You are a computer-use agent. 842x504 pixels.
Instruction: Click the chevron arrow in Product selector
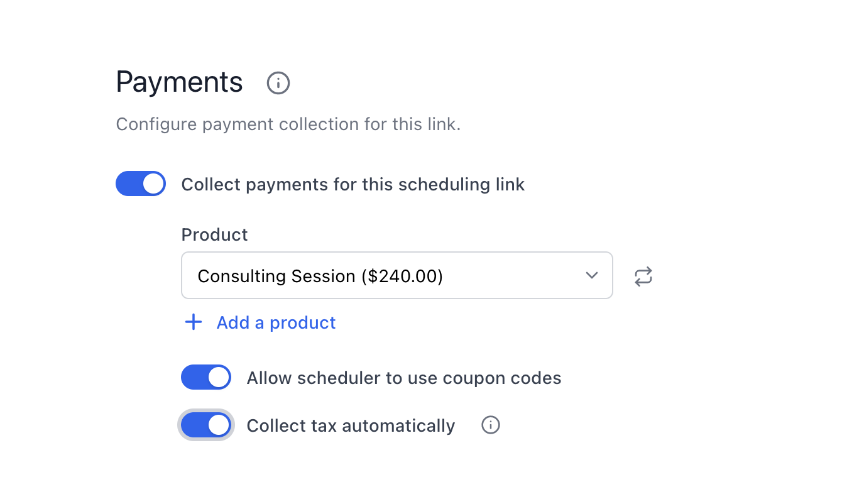591,276
